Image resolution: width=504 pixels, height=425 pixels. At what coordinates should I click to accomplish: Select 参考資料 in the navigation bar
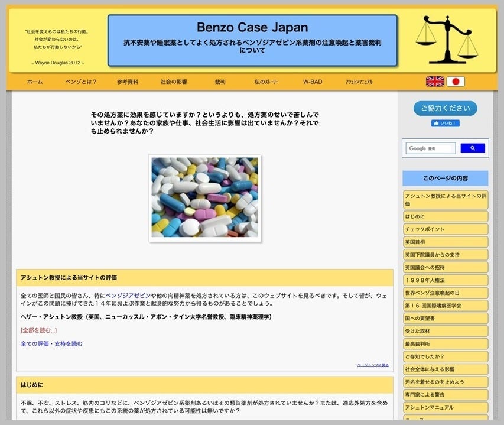(x=127, y=82)
